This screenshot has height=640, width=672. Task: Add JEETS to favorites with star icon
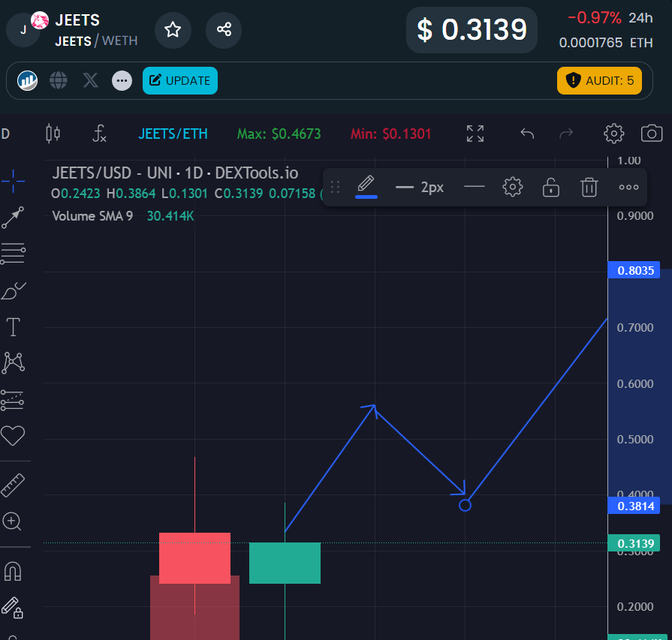173,30
